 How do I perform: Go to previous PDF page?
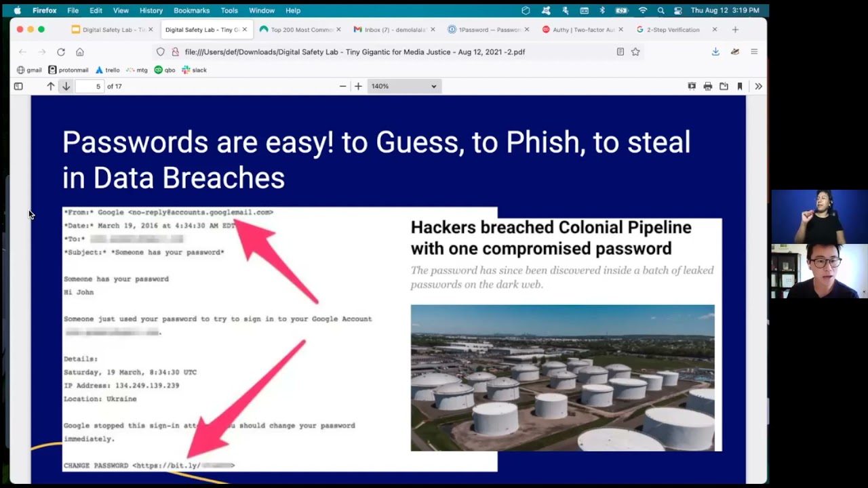pos(50,86)
